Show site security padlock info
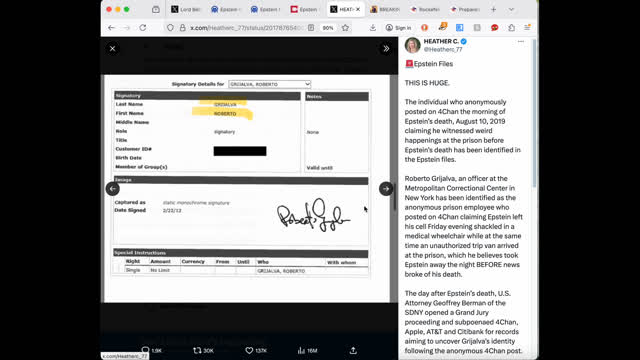640x360 pixels. coord(182,28)
